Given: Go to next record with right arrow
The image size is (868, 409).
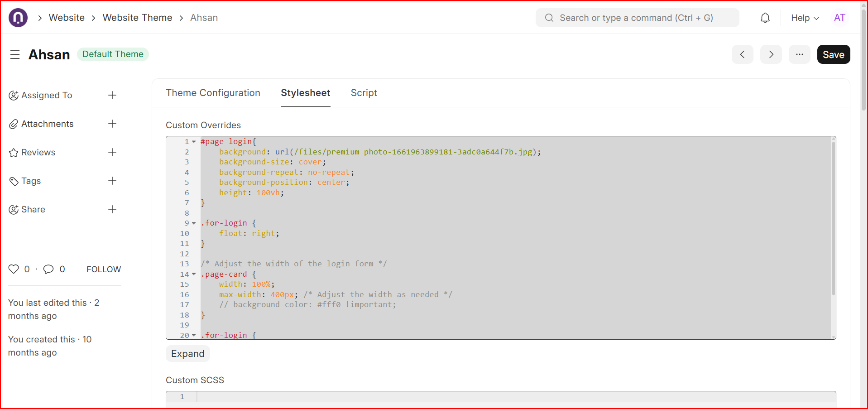Looking at the screenshot, I should pos(771,54).
